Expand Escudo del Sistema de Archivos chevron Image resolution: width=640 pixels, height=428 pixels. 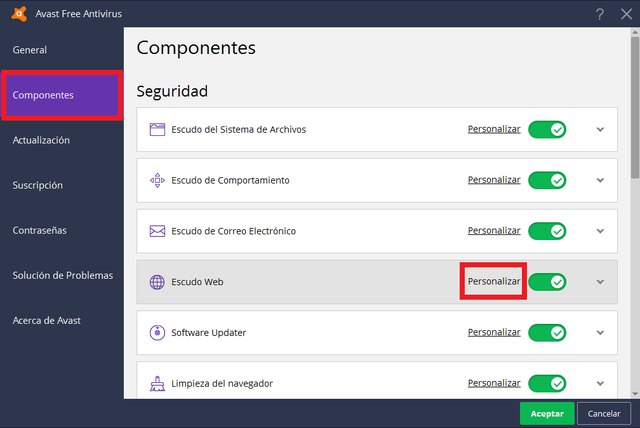pyautogui.click(x=600, y=130)
